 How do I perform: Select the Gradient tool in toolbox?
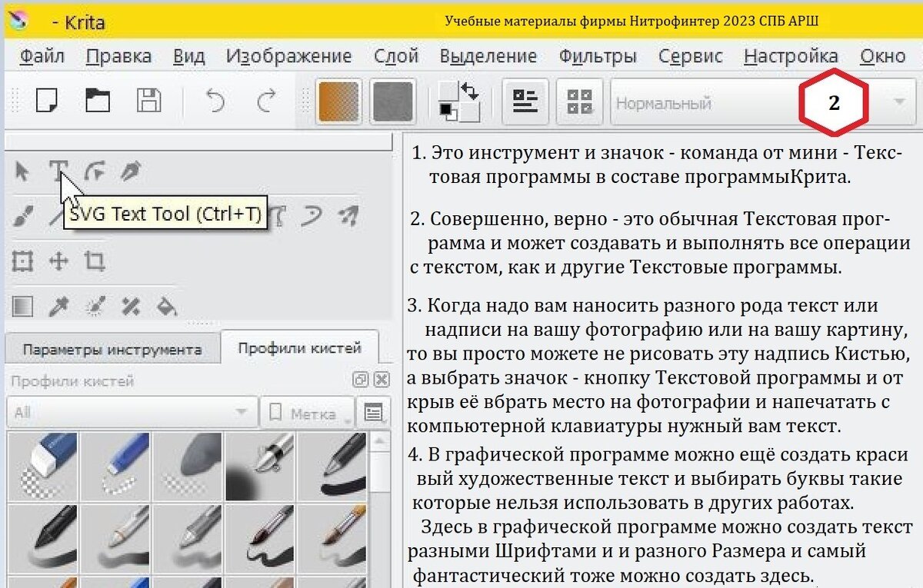click(x=22, y=307)
